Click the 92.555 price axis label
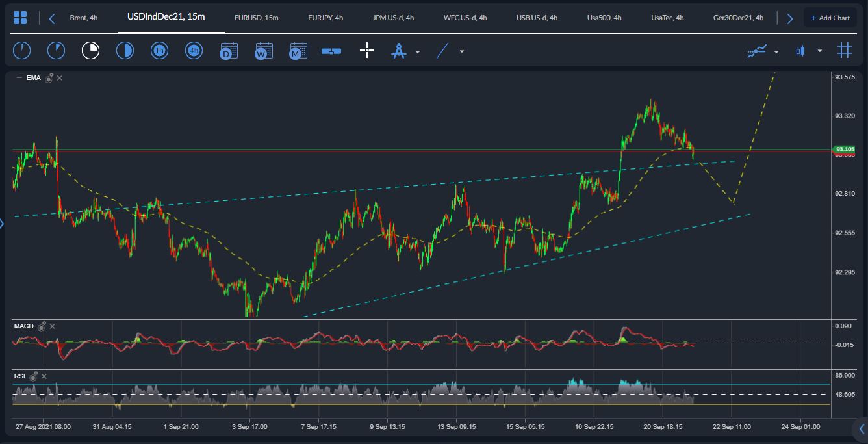The width and height of the screenshot is (868, 444). click(845, 233)
